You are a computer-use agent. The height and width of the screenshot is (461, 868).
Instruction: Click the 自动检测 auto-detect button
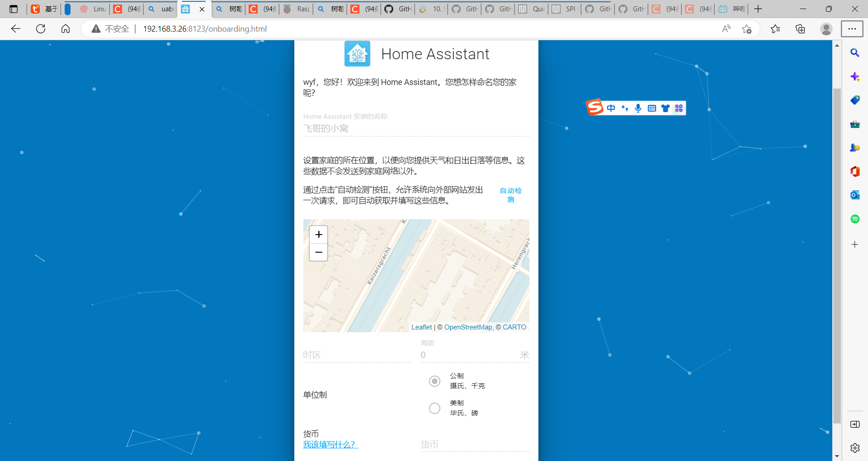[x=511, y=195]
